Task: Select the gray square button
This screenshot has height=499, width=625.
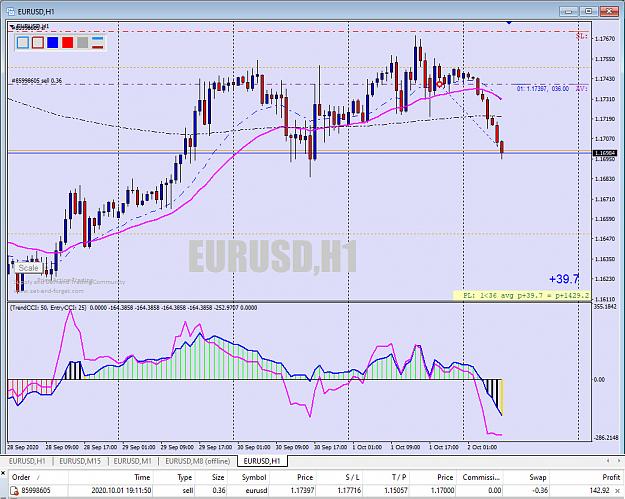Action: click(x=83, y=43)
